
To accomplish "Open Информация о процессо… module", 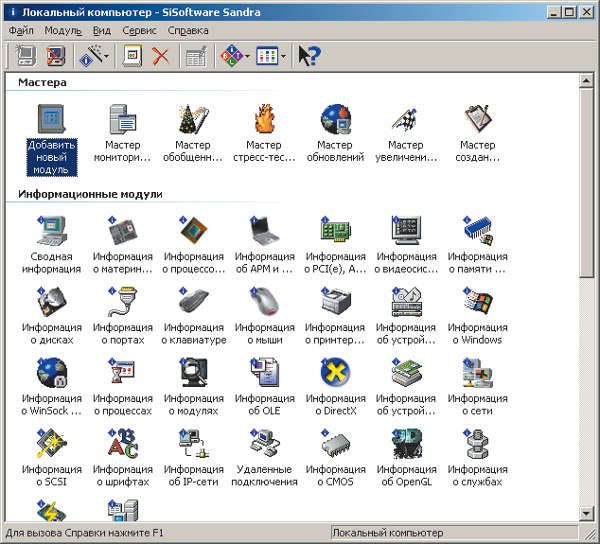I will pos(193,245).
